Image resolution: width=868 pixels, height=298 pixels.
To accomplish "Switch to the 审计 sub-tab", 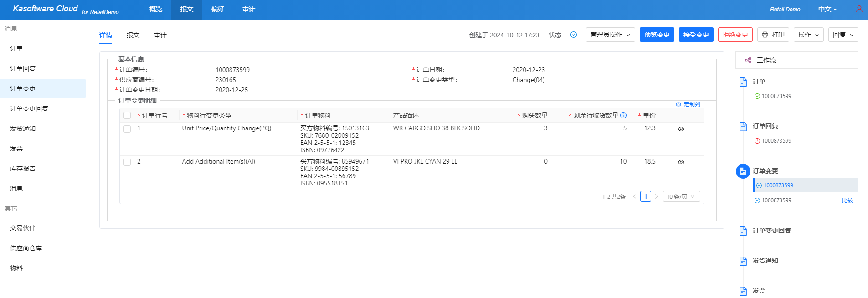I will pyautogui.click(x=160, y=35).
